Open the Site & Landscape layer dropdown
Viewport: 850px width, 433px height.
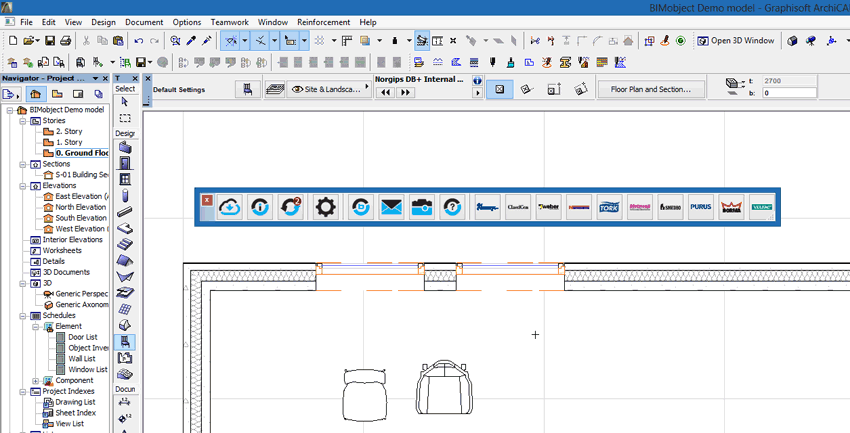pyautogui.click(x=367, y=87)
